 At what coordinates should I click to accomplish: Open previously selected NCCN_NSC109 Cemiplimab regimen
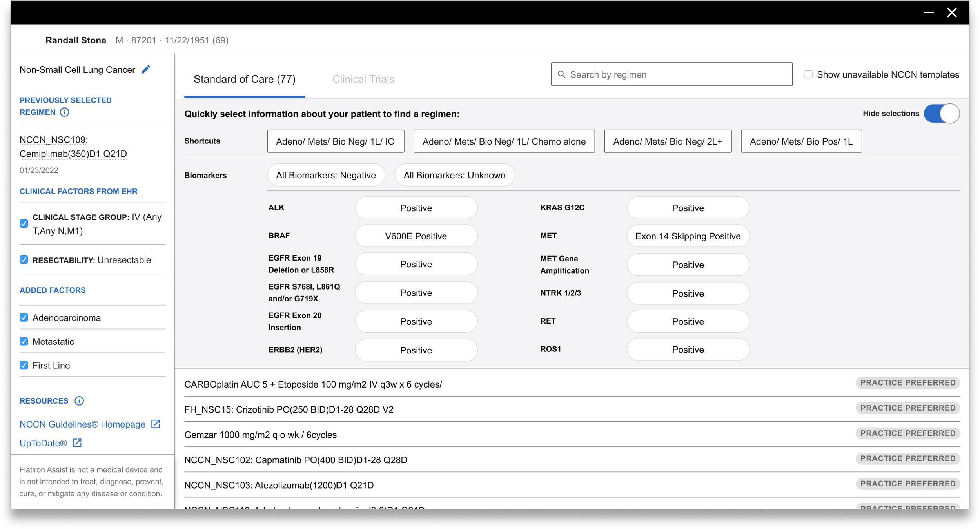(73, 147)
